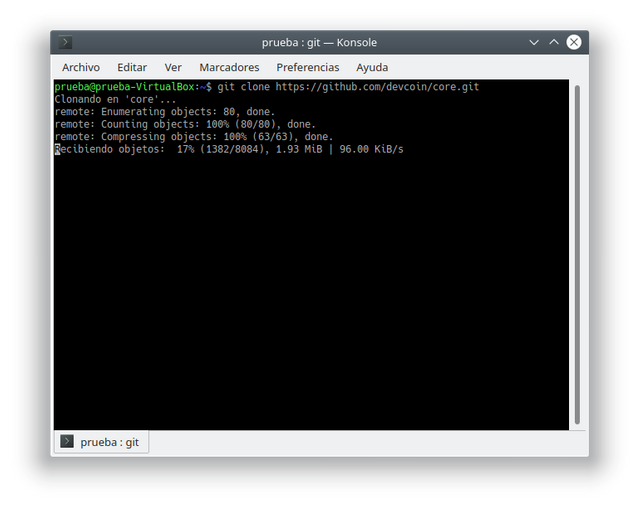Open the Archivo menu
640x508 pixels.
point(81,67)
